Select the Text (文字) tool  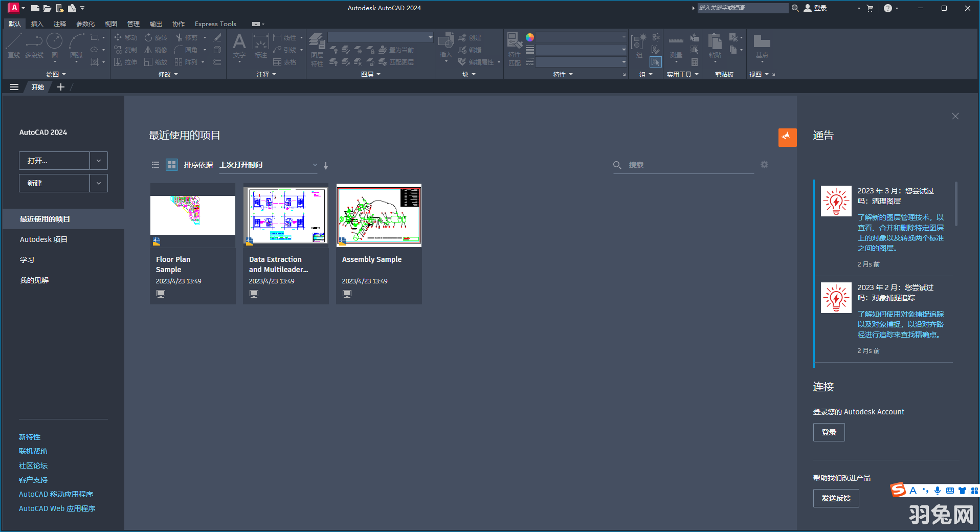(239, 46)
